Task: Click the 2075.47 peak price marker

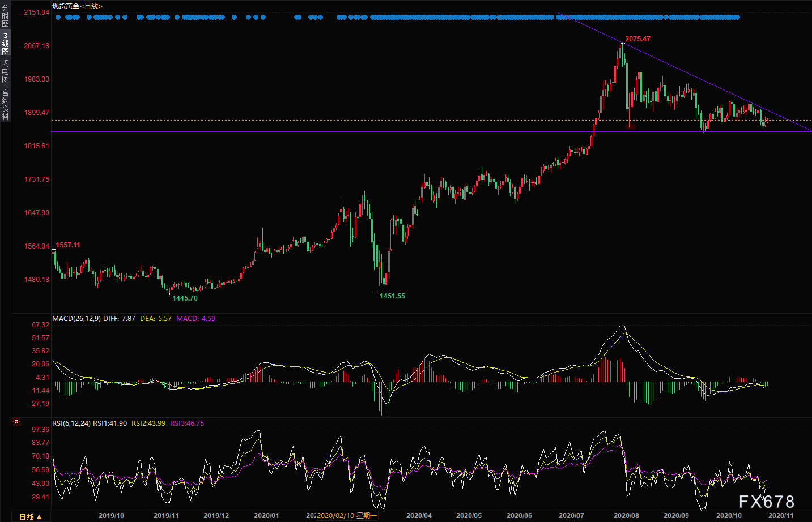Action: click(x=637, y=39)
